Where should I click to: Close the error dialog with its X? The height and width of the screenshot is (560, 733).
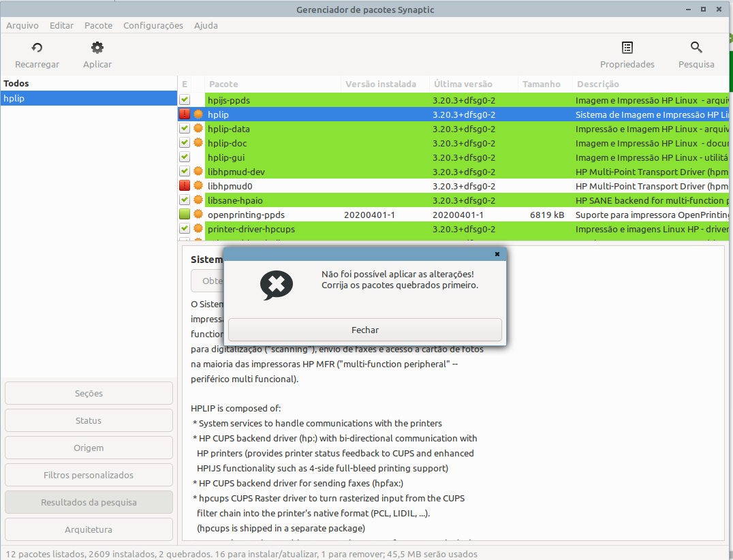coord(497,254)
